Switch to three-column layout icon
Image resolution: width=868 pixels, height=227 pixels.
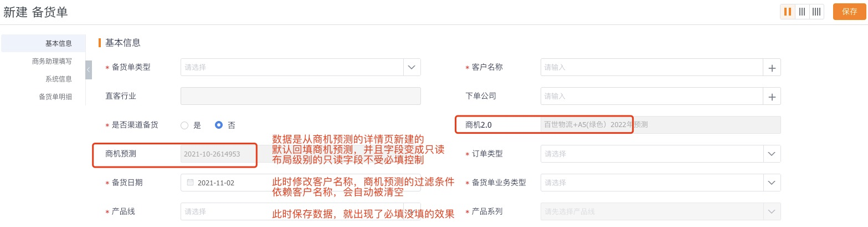click(x=802, y=12)
